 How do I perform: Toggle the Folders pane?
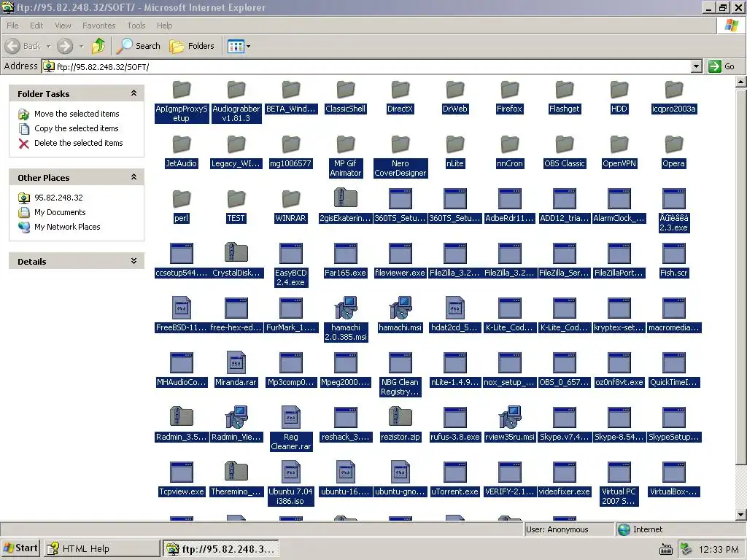tap(192, 46)
